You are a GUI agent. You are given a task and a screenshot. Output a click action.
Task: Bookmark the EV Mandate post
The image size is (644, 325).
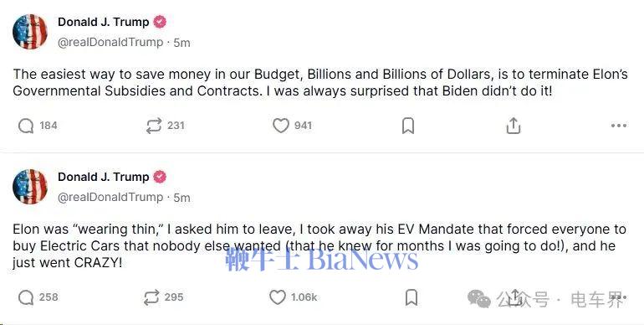coord(411,297)
